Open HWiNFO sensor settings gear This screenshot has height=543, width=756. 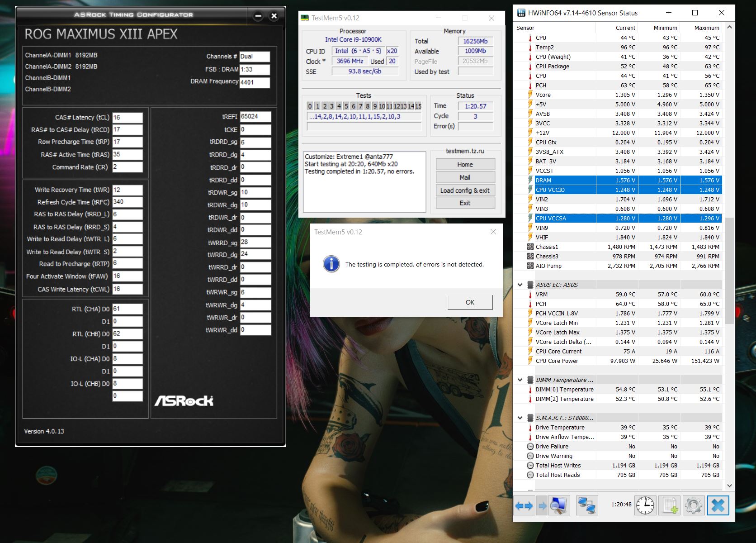click(693, 505)
